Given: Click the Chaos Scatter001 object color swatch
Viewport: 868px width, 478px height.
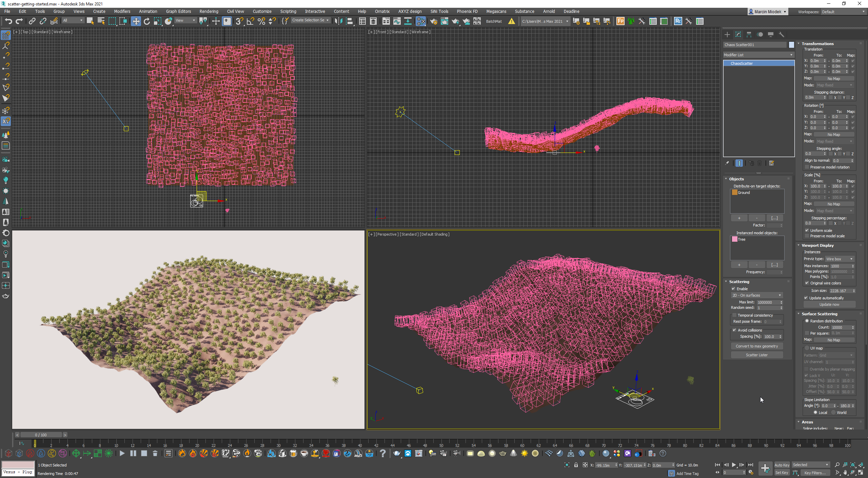Looking at the screenshot, I should (791, 45).
